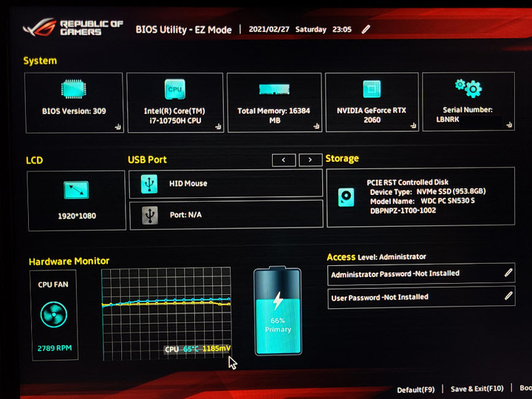This screenshot has width=532, height=399.
Task: Click the BIOS Version: 309 text
Action: [74, 111]
